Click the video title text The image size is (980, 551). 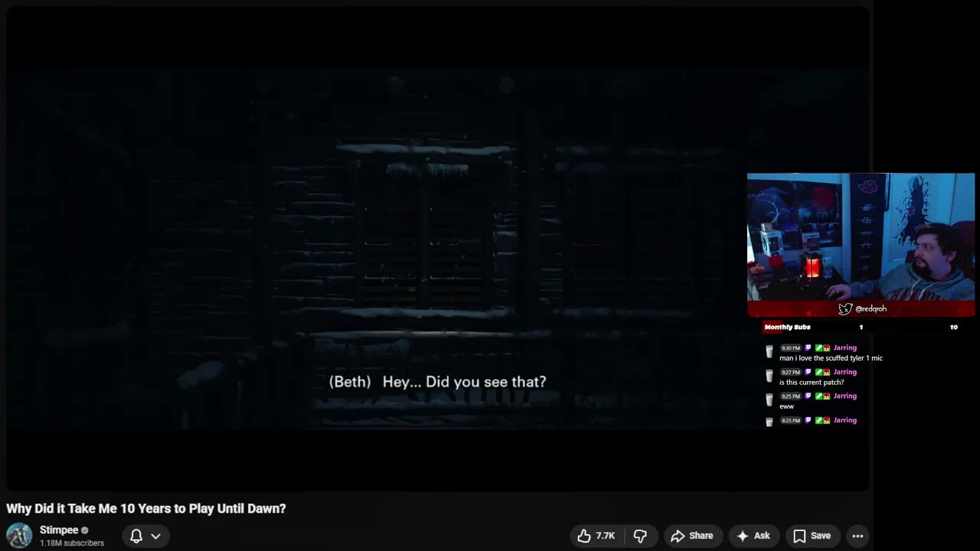click(146, 508)
